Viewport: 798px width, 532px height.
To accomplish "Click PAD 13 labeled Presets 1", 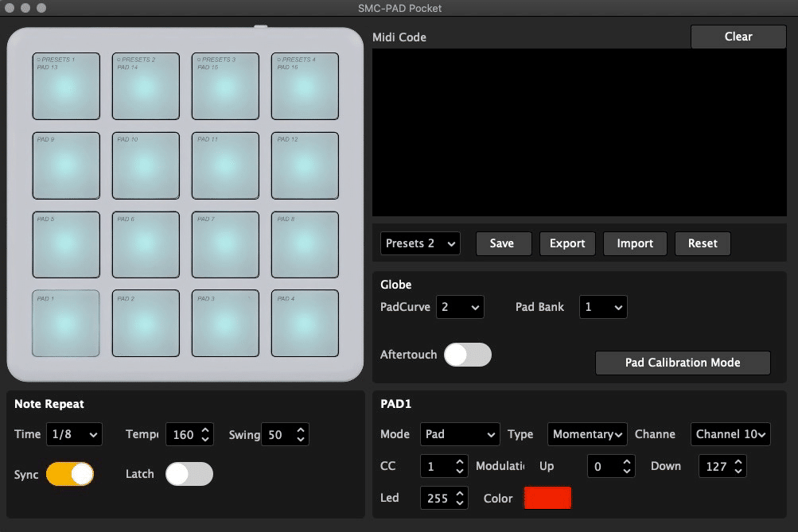I will click(x=66, y=86).
